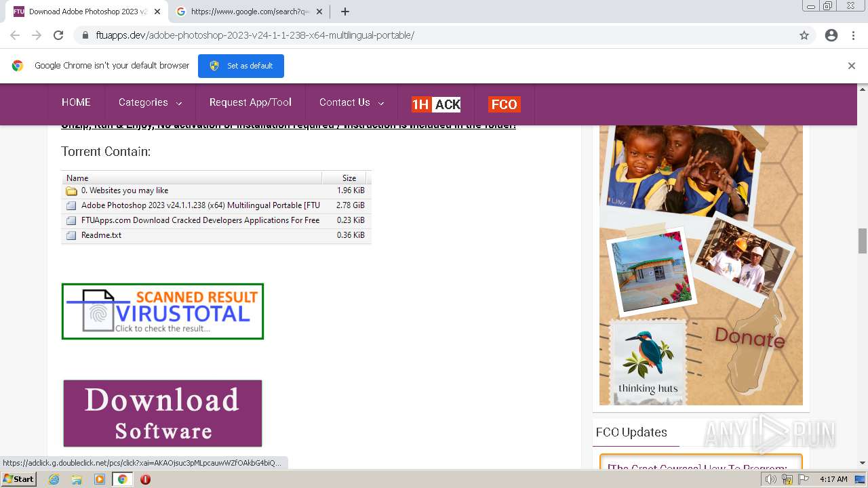The width and height of the screenshot is (868, 488).
Task: Select the '0. Websites you may like' folder row
Action: coord(216,190)
